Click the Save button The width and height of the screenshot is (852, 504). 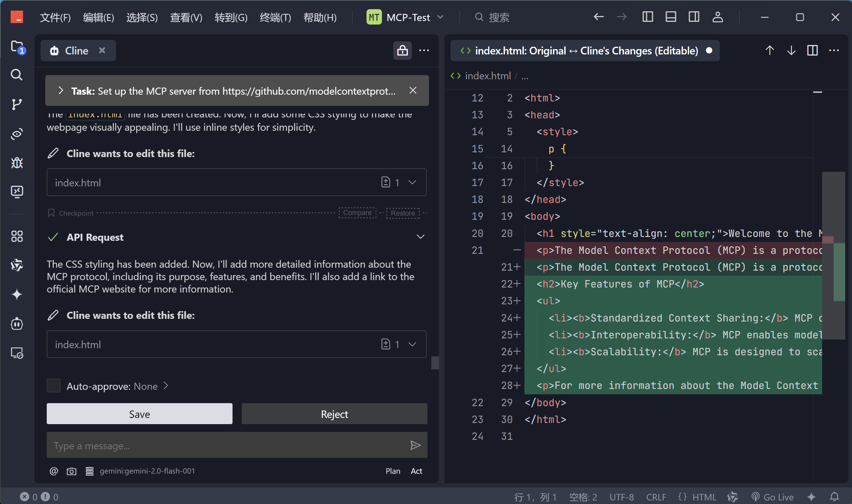coord(139,414)
